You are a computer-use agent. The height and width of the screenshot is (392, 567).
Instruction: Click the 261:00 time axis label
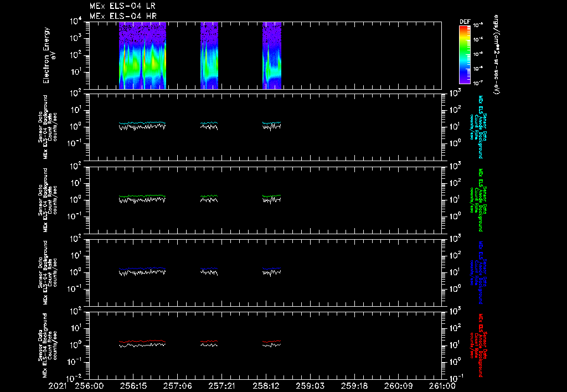441,386
